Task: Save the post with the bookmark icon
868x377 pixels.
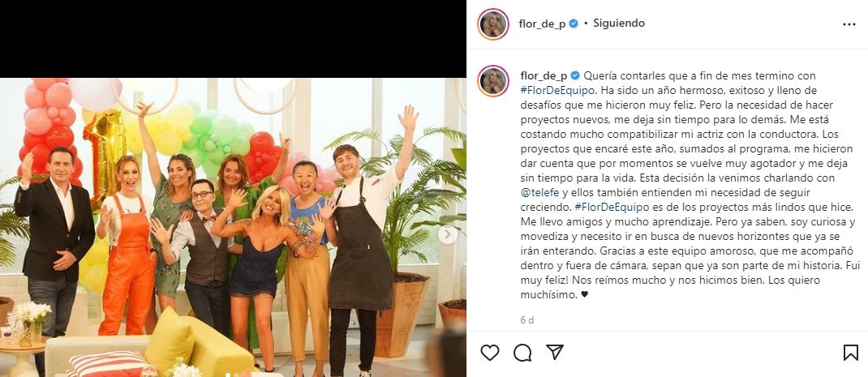Action: 851,352
